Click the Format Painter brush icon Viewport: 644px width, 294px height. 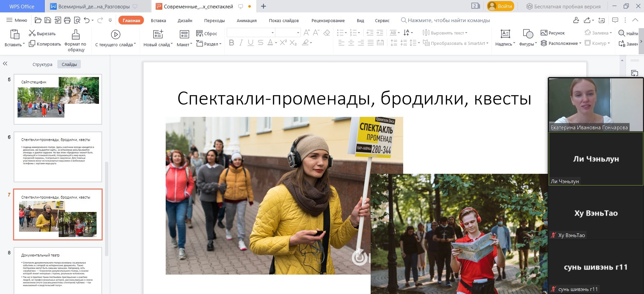point(75,34)
